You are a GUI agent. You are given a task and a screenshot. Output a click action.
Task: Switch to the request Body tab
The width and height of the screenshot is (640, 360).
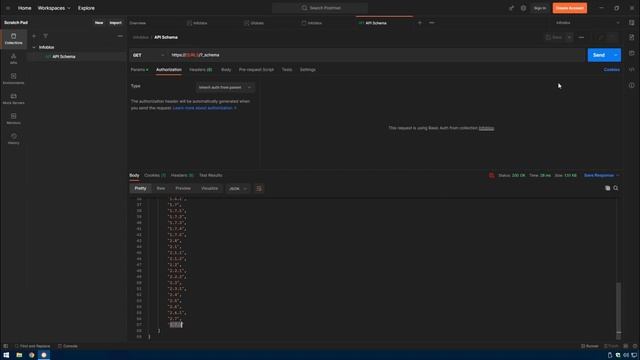[x=226, y=70]
